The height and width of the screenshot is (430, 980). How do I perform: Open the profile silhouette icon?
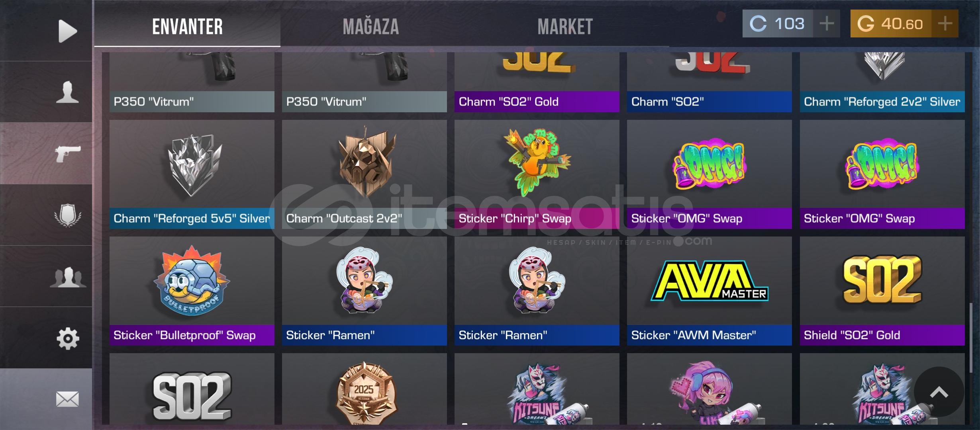(x=67, y=92)
